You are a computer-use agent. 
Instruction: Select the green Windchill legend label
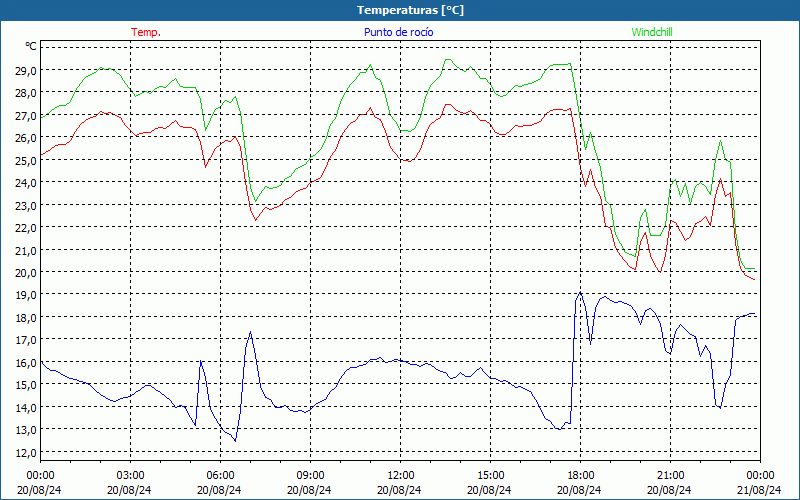pos(652,32)
